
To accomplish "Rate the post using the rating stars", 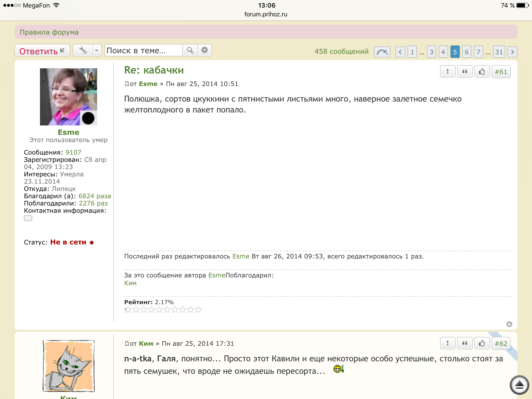I will [x=163, y=310].
